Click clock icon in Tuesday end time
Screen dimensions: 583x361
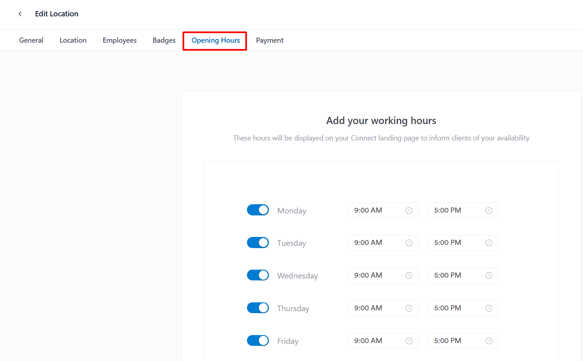click(x=489, y=243)
